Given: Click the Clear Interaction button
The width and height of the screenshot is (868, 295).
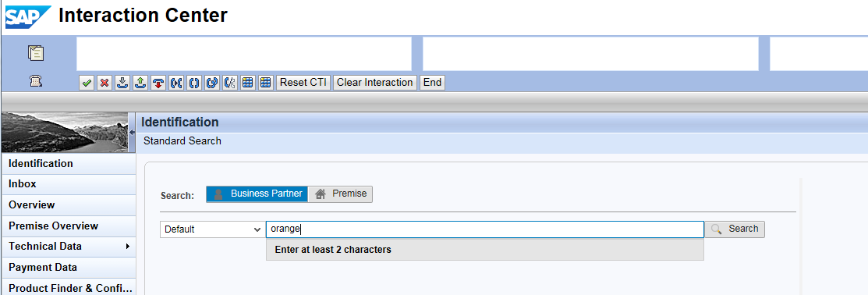Looking at the screenshot, I should 375,83.
